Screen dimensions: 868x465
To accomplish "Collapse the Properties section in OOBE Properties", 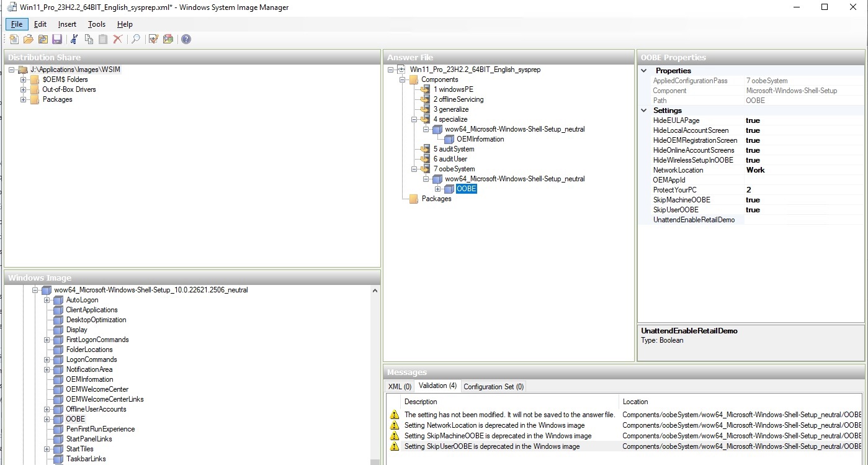I will 645,71.
